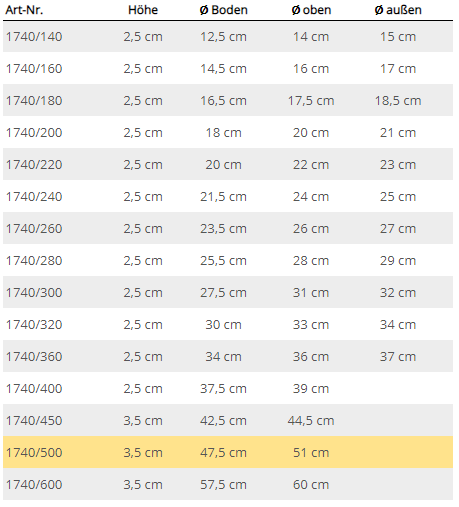Click the Höhe column header

(143, 10)
